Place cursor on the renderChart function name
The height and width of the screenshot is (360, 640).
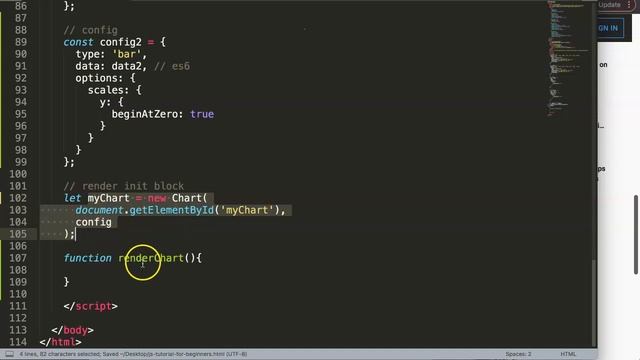[x=151, y=258]
